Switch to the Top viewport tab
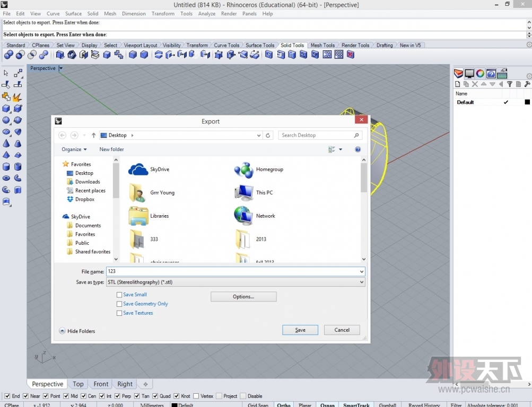532x407 pixels. (x=78, y=384)
